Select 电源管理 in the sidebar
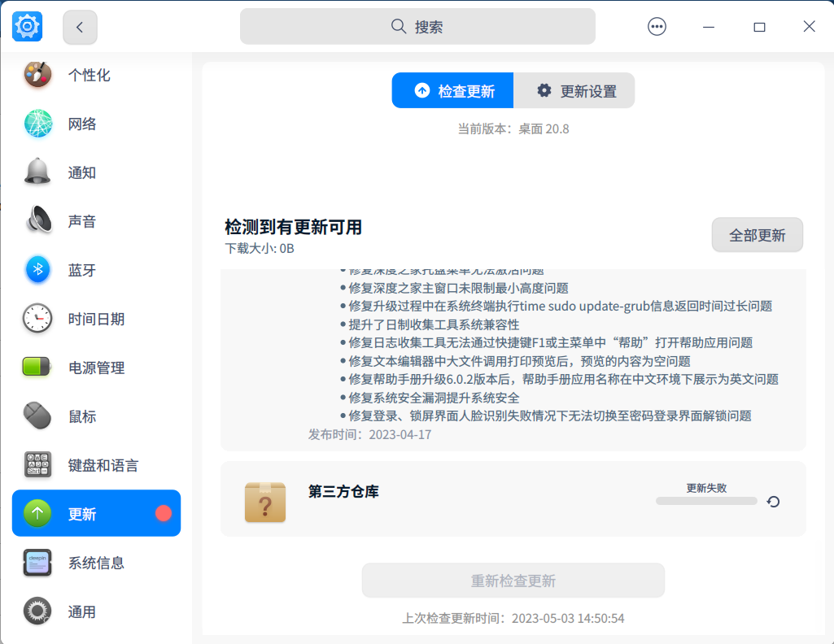The image size is (834, 644). coord(96,368)
